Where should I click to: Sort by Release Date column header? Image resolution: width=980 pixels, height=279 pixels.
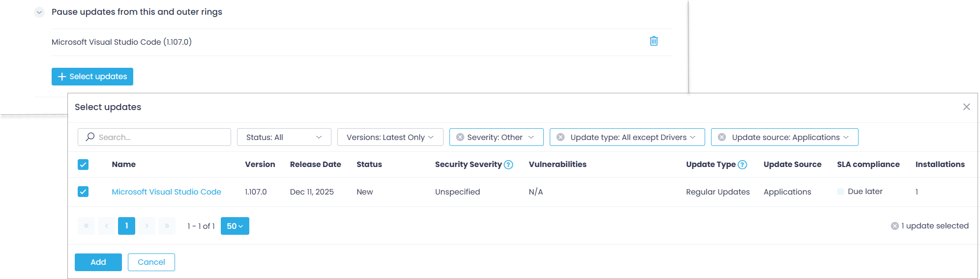315,165
